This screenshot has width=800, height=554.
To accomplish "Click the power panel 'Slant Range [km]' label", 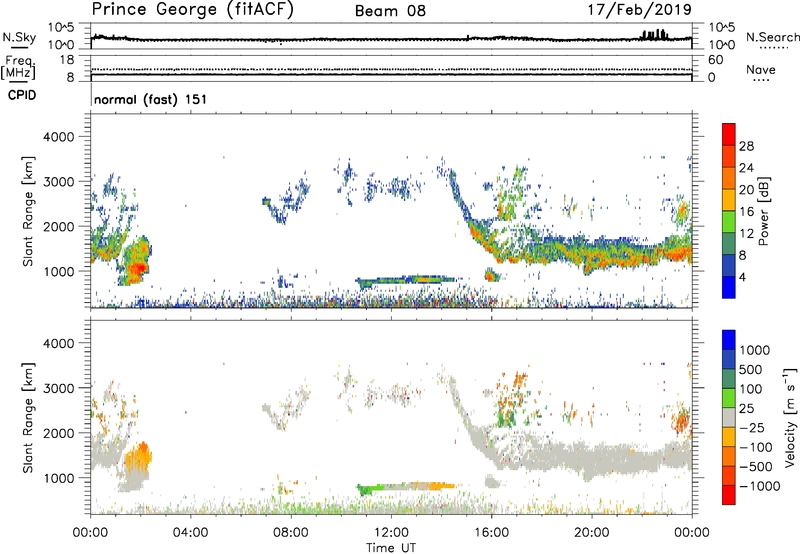I will pyautogui.click(x=28, y=211).
